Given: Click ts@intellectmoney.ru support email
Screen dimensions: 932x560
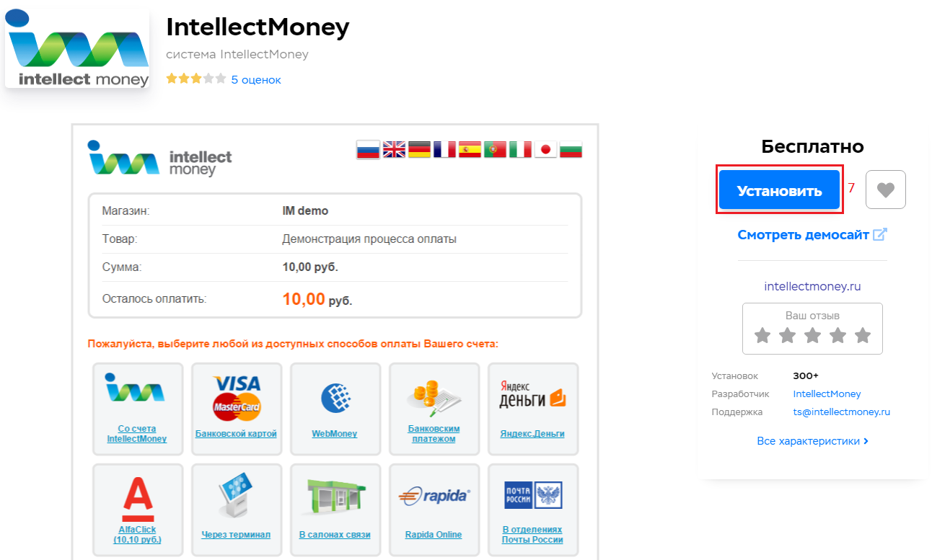Looking at the screenshot, I should coord(841,412).
